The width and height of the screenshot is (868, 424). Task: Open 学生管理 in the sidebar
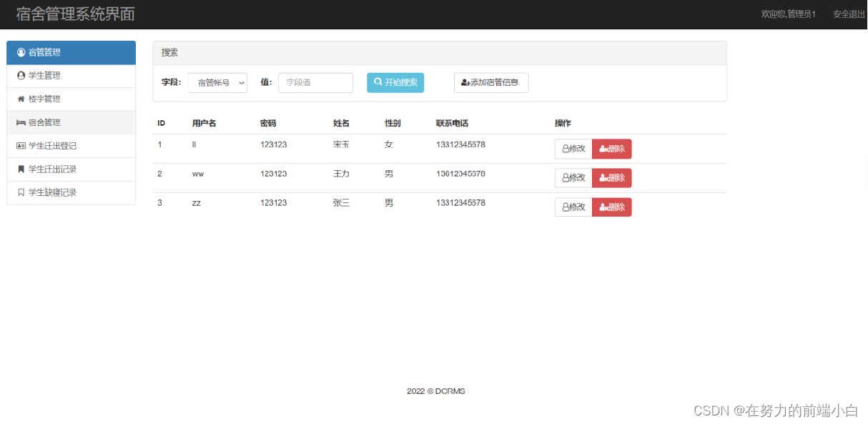point(71,76)
